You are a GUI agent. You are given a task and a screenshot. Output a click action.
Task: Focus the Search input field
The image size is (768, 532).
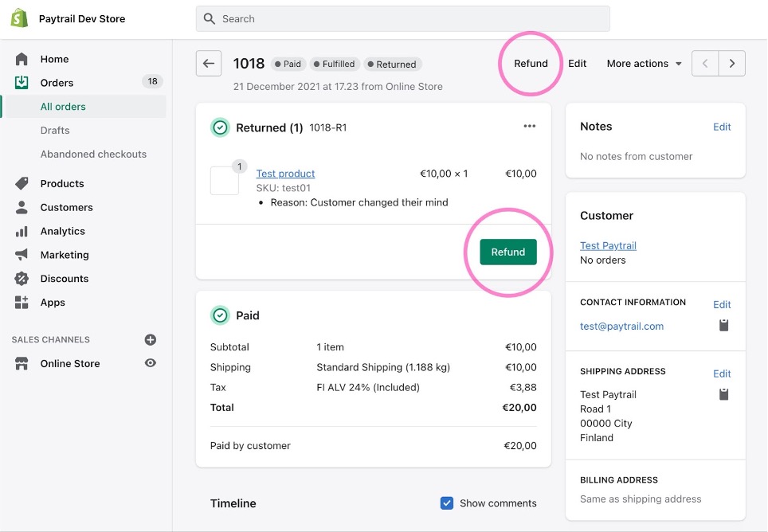click(402, 18)
